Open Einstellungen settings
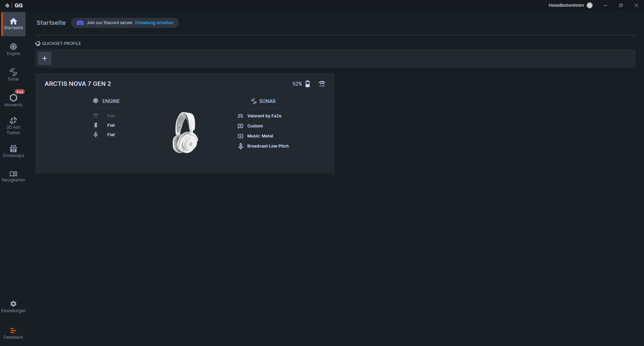Viewport: 644px width, 346px height. tap(13, 306)
